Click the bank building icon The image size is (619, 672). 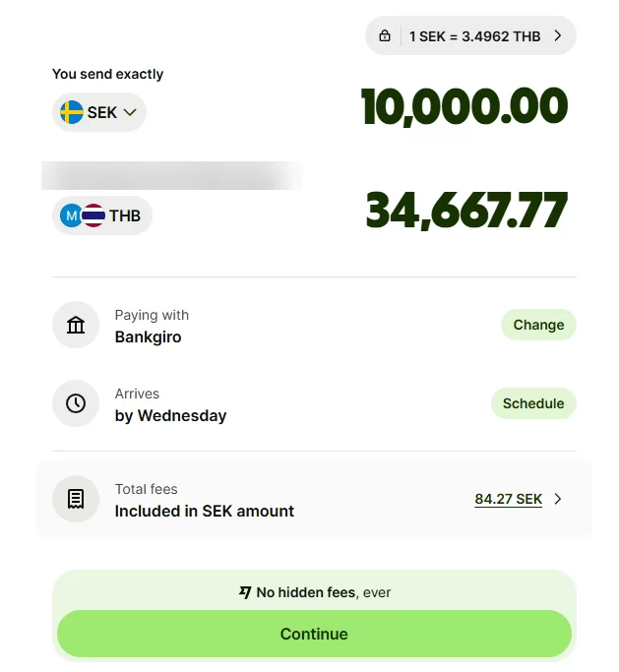76,326
